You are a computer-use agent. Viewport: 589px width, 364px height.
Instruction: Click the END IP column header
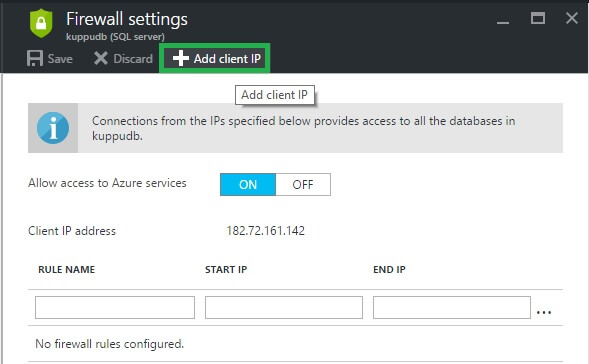click(389, 269)
